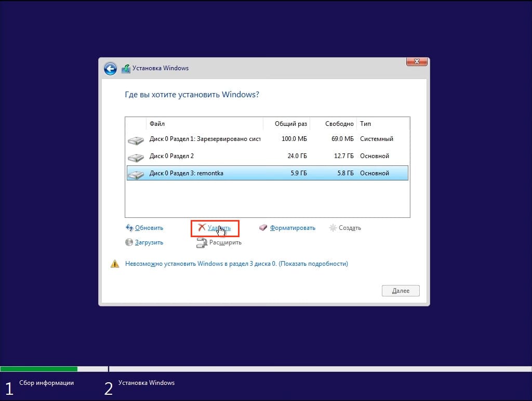Sort by the Свободно column header

tap(333, 124)
